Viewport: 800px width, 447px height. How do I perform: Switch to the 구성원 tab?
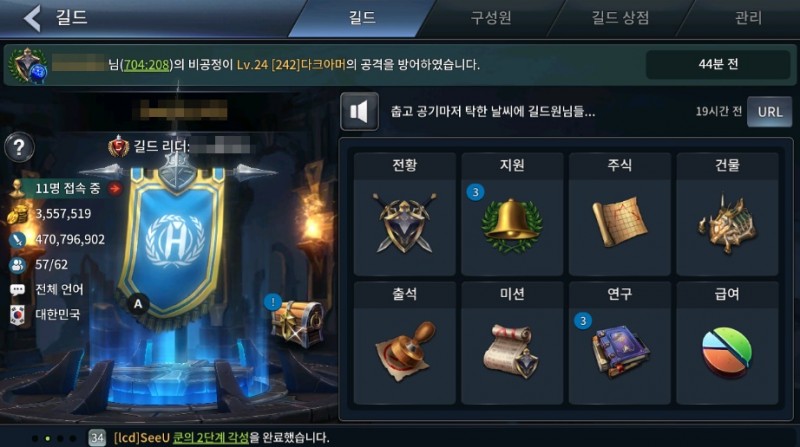491,18
